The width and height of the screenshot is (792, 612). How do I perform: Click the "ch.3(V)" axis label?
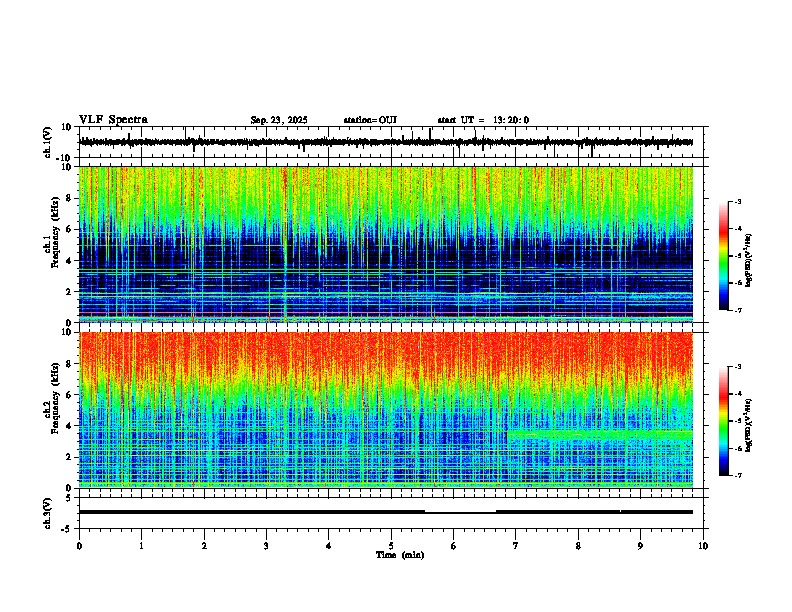pyautogui.click(x=48, y=513)
